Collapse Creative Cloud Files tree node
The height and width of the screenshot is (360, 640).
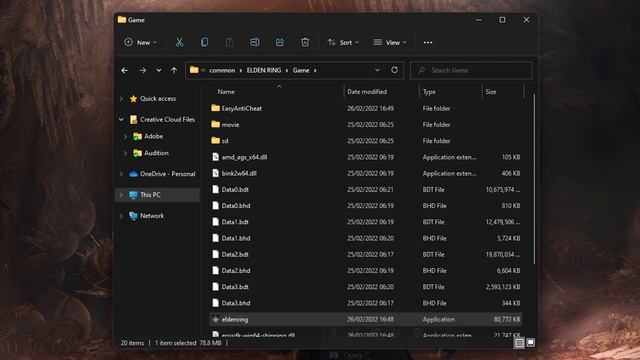click(121, 120)
